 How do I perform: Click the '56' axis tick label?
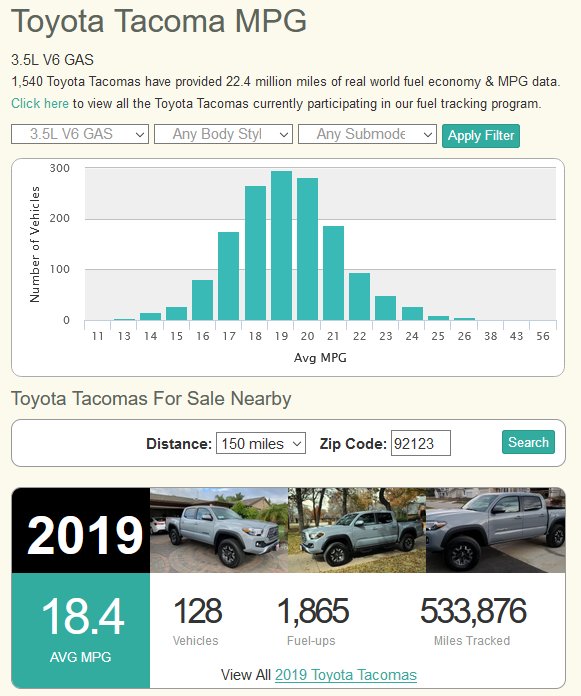[x=543, y=336]
